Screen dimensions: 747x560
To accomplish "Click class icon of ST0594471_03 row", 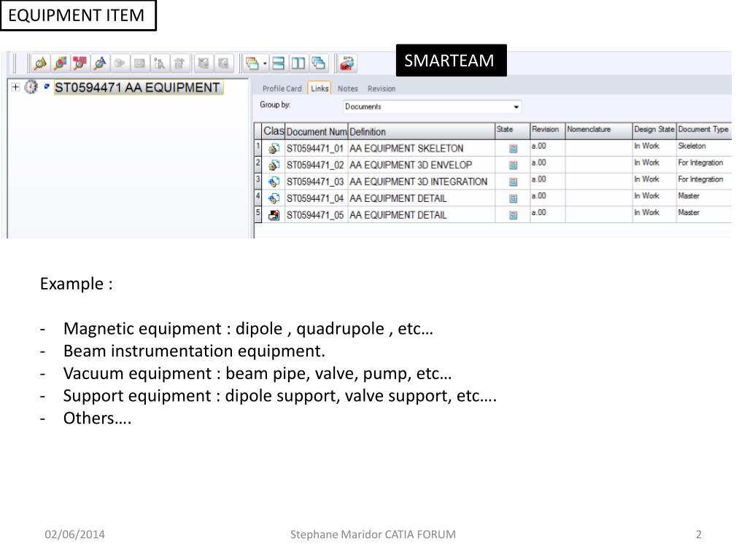I will (274, 182).
